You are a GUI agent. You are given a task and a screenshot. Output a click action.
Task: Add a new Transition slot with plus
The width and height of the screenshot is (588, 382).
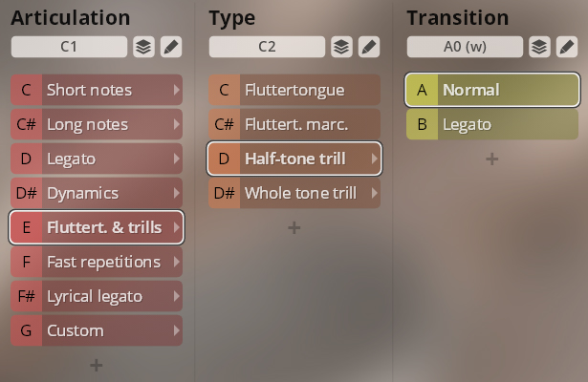(491, 159)
